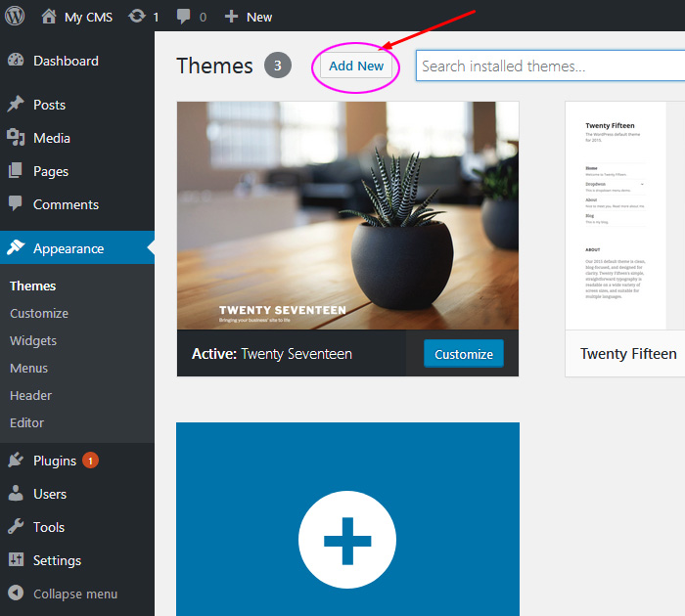Open Comments in the sidebar
The width and height of the screenshot is (685, 616).
click(66, 204)
